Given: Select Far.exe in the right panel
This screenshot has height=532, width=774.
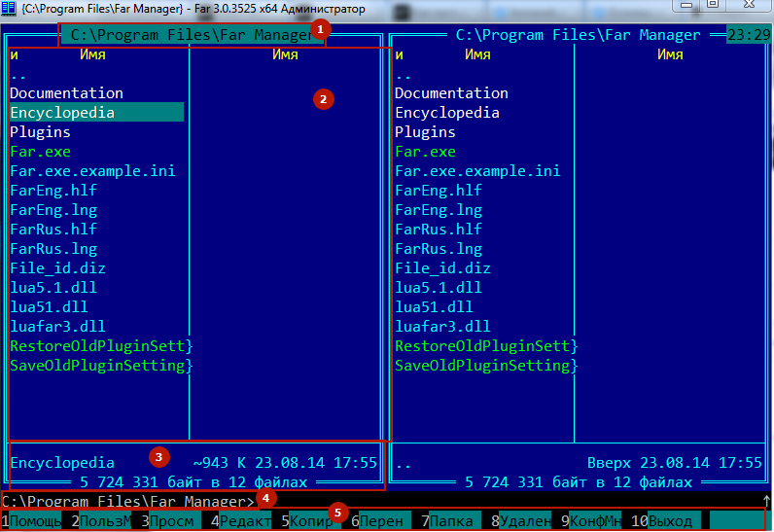Looking at the screenshot, I should click(x=426, y=152).
